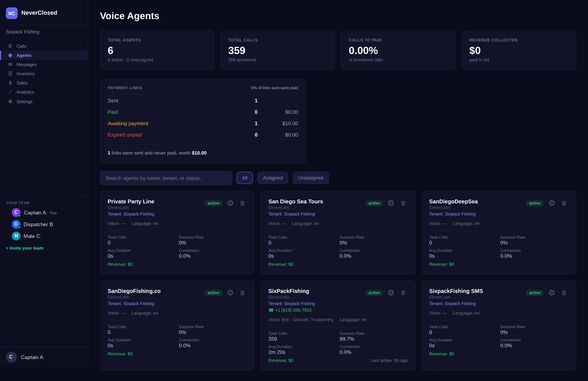
Task: Open SixPackFishing agent settings gear
Action: tap(391, 293)
